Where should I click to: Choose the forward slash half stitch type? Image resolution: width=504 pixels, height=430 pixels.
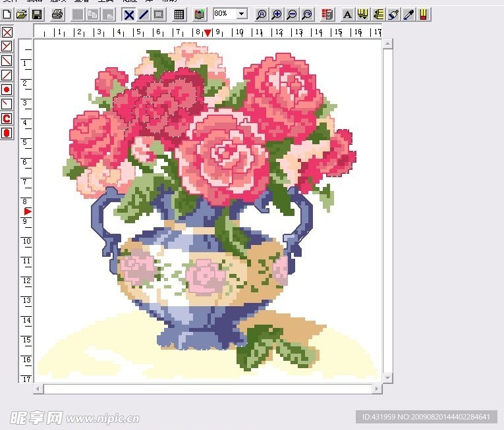click(7, 75)
